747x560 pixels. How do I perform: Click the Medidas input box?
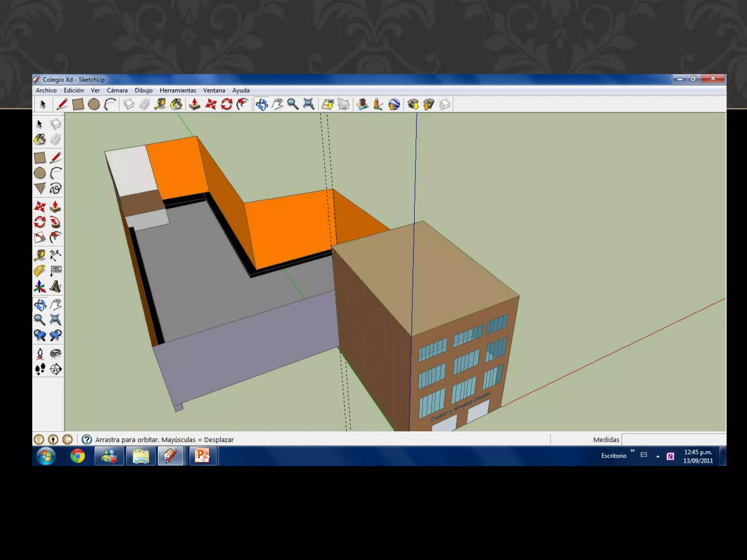pyautogui.click(x=673, y=439)
